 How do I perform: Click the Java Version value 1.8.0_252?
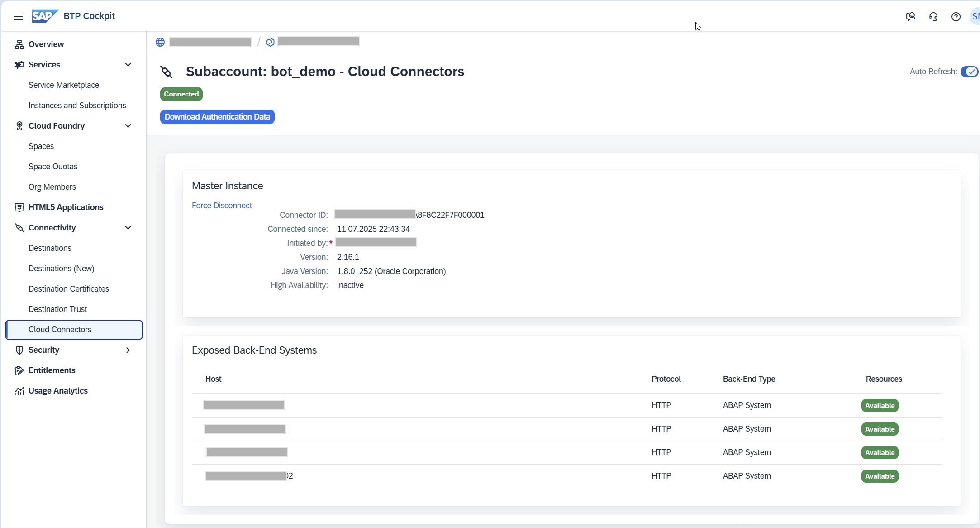(391, 271)
